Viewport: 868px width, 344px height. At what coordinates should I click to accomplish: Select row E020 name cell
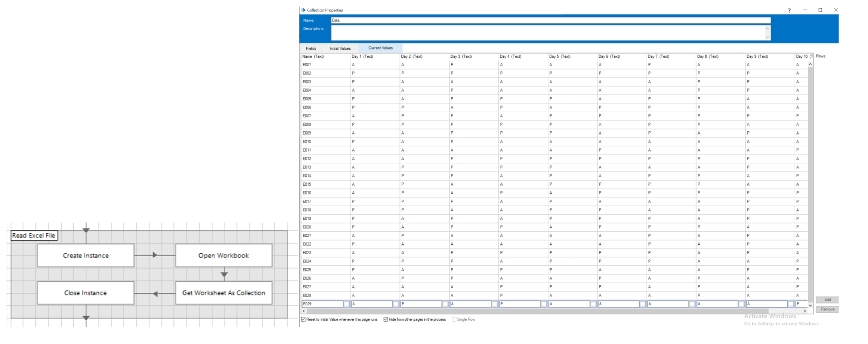coord(325,227)
